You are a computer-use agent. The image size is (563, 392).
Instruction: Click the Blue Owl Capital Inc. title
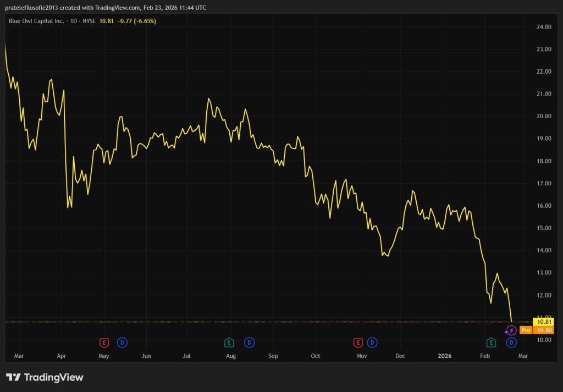click(36, 21)
